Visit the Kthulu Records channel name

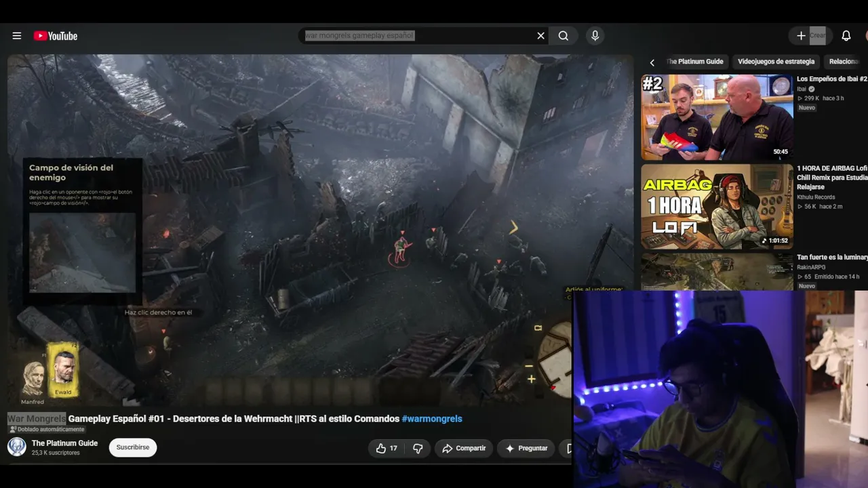(x=816, y=197)
